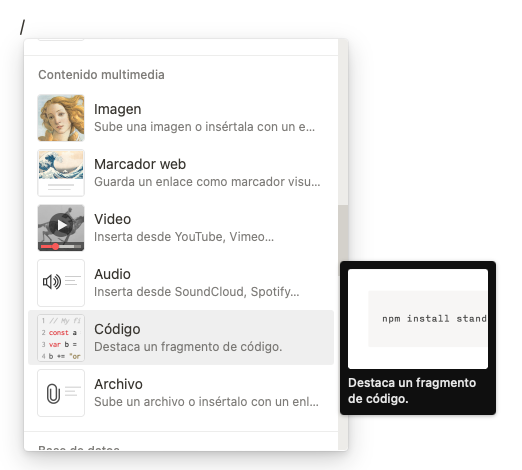
Task: Click the text 'Sube un archivo o insértalo con un enl...'
Action: (206, 402)
